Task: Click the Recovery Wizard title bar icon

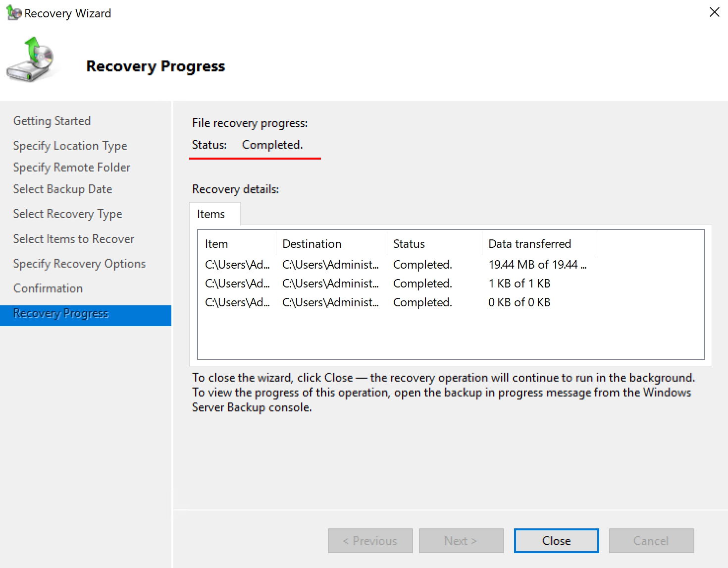Action: (x=13, y=13)
